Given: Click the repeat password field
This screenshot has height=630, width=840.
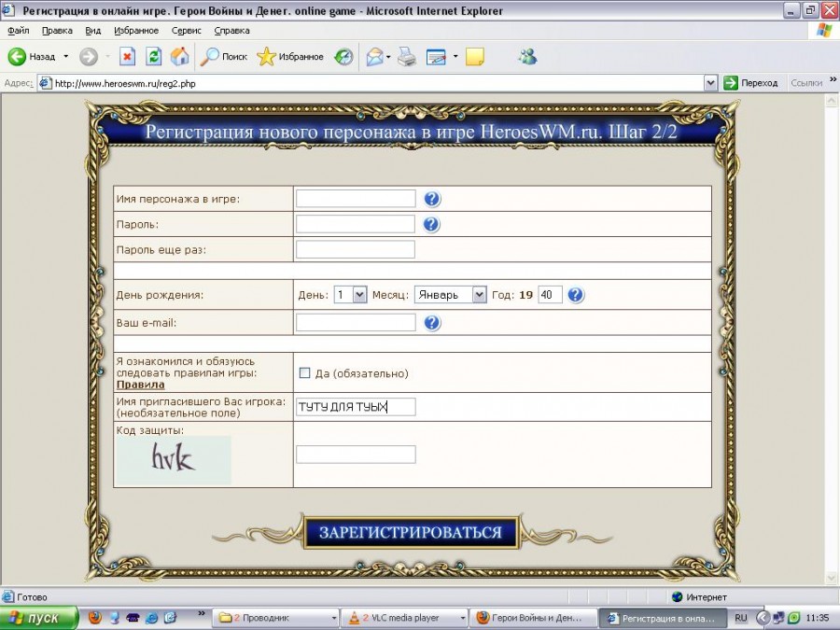Looking at the screenshot, I should (356, 249).
